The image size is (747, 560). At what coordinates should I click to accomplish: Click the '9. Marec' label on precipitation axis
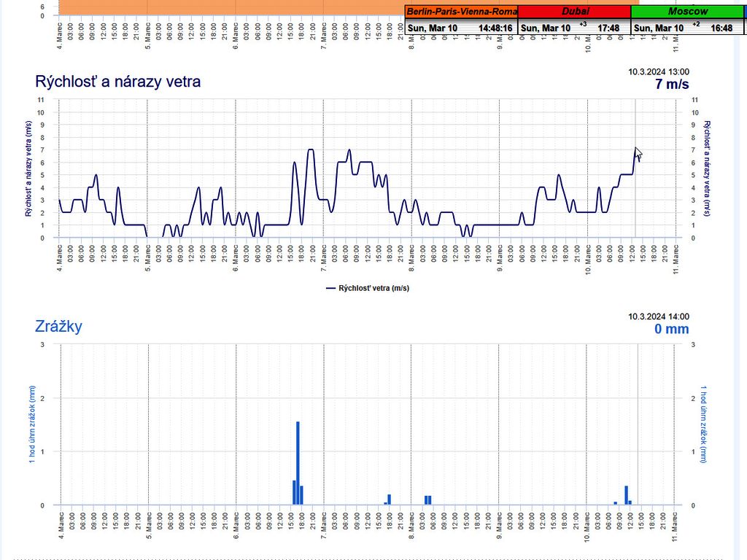[500, 526]
